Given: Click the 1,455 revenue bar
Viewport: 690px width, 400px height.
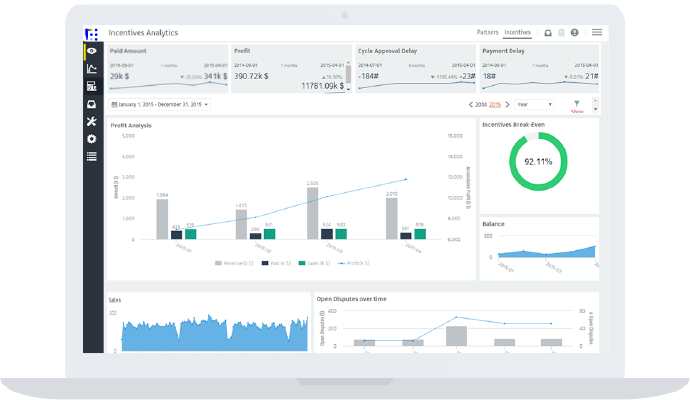Looking at the screenshot, I should 241,224.
